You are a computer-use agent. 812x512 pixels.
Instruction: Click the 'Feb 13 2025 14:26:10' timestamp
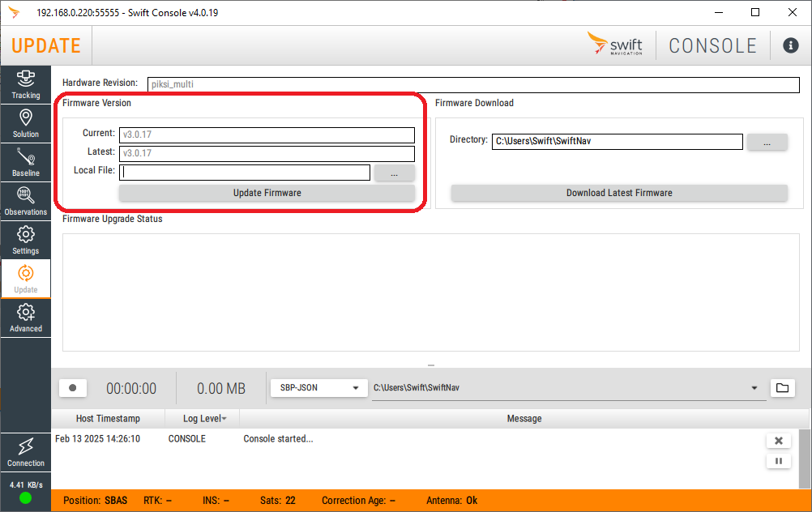(97, 438)
